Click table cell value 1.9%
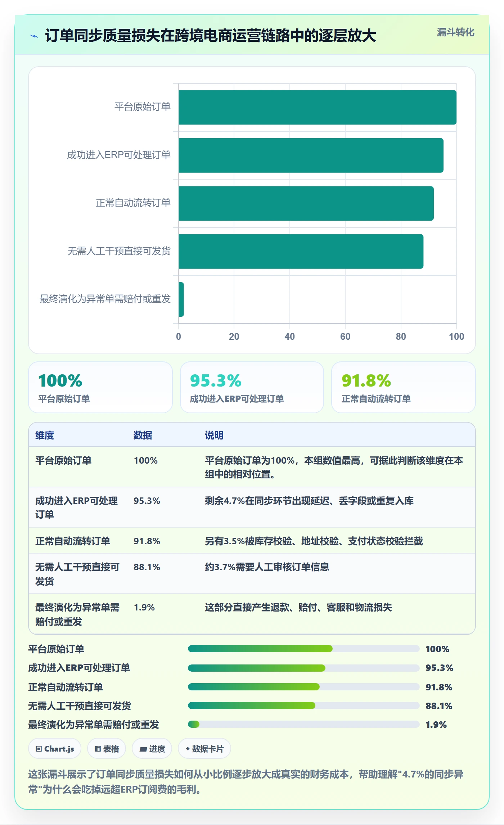This screenshot has height=825, width=504. pyautogui.click(x=144, y=607)
